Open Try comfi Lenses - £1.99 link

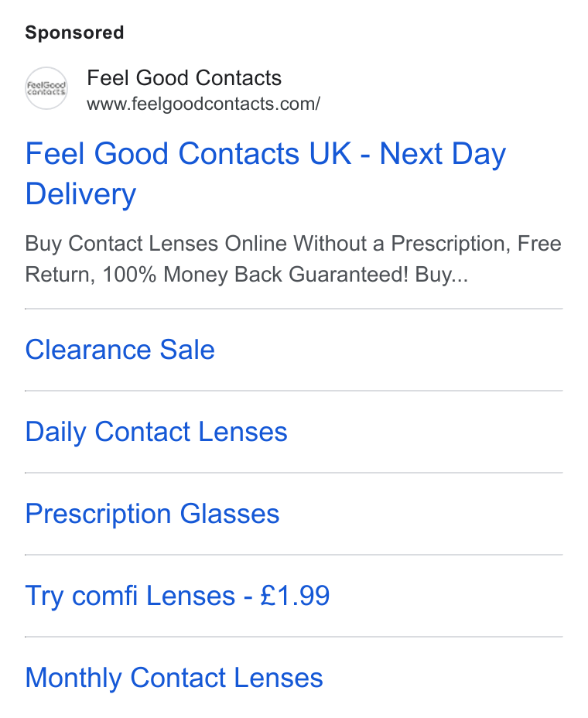pos(177,596)
